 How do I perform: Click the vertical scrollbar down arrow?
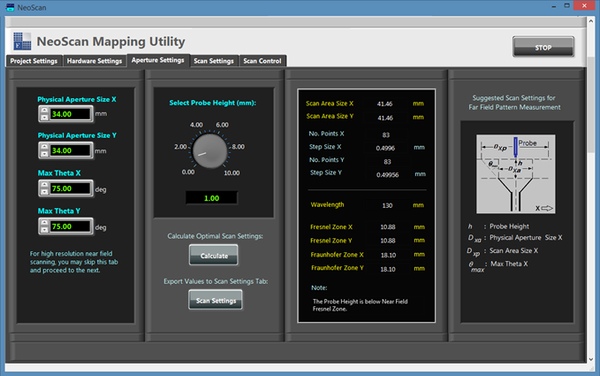[x=591, y=359]
